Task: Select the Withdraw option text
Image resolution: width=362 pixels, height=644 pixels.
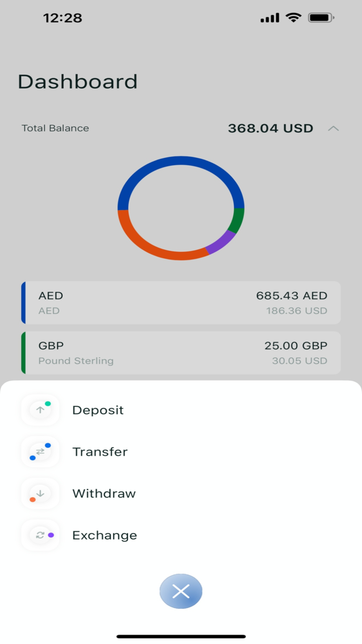Action: [104, 494]
